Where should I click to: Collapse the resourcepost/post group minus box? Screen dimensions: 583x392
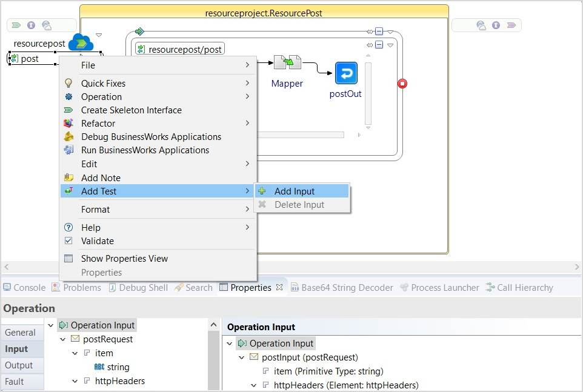[x=379, y=45]
